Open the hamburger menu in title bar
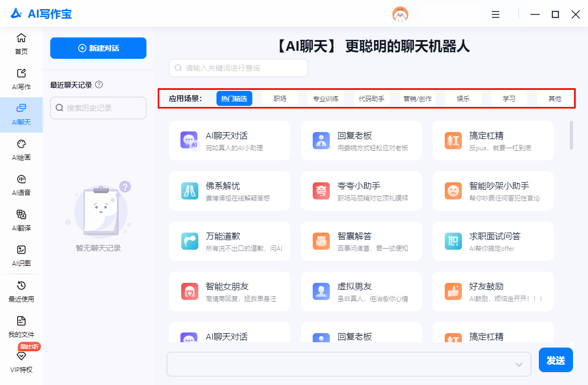588x385 pixels. (496, 14)
